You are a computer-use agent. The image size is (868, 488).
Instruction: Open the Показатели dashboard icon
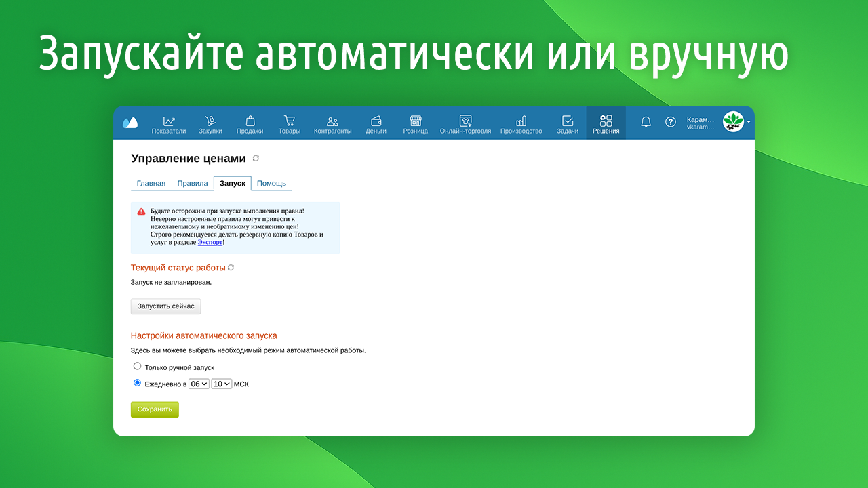pyautogui.click(x=168, y=121)
